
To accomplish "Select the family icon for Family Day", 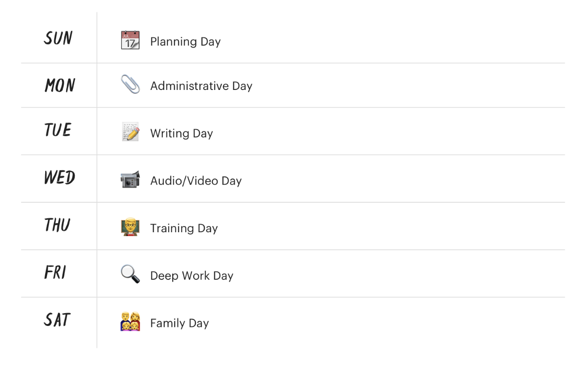I will click(130, 322).
